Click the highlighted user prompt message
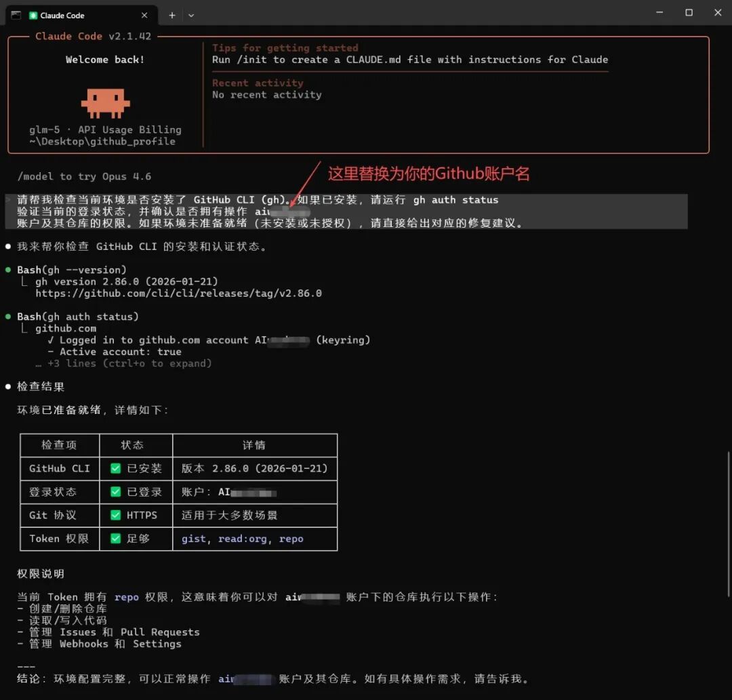 click(346, 211)
